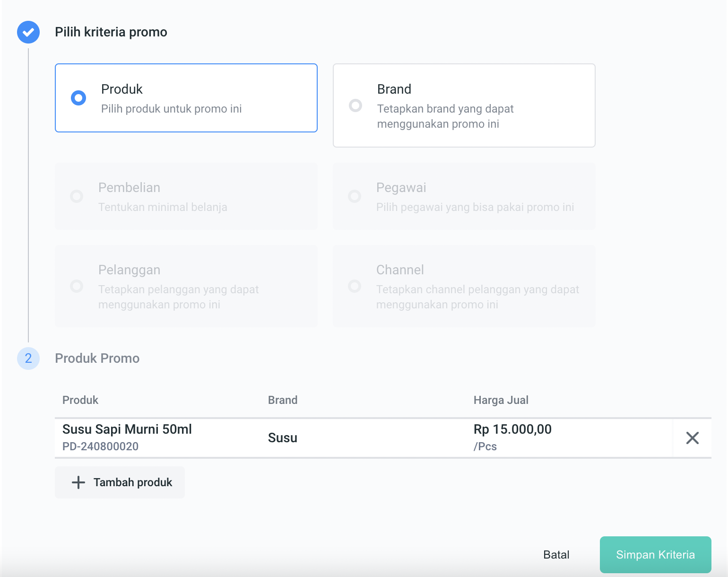Click the step 2 circle indicator
Screen dimensions: 728x577
[28, 358]
